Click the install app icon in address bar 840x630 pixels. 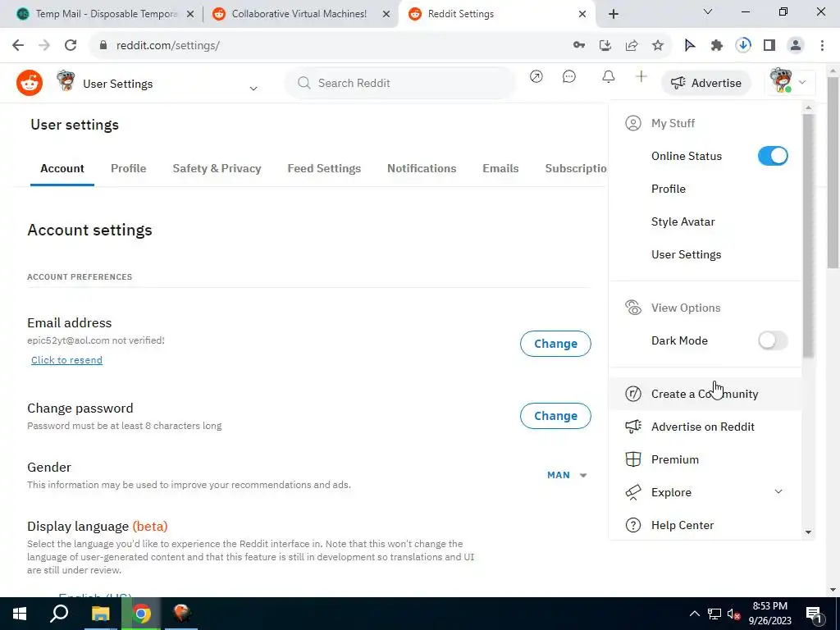(x=605, y=45)
